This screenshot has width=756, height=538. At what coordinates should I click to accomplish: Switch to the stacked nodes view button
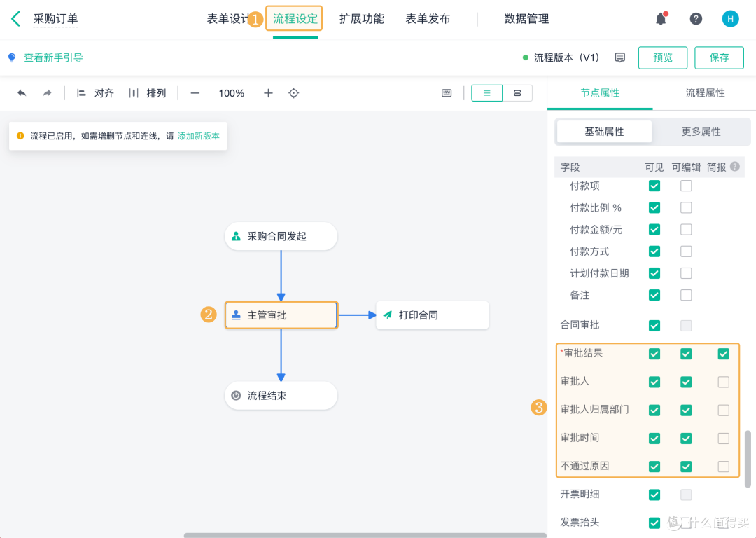(517, 93)
